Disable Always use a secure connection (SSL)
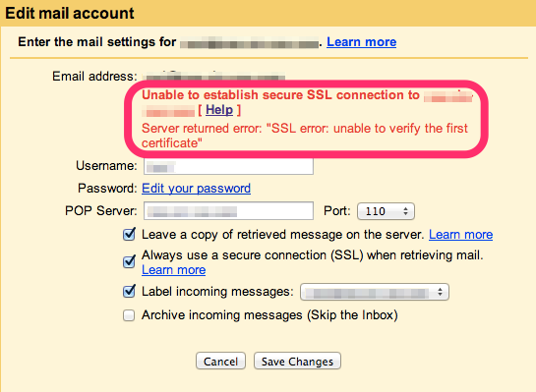The image size is (536, 392). pyautogui.click(x=129, y=262)
